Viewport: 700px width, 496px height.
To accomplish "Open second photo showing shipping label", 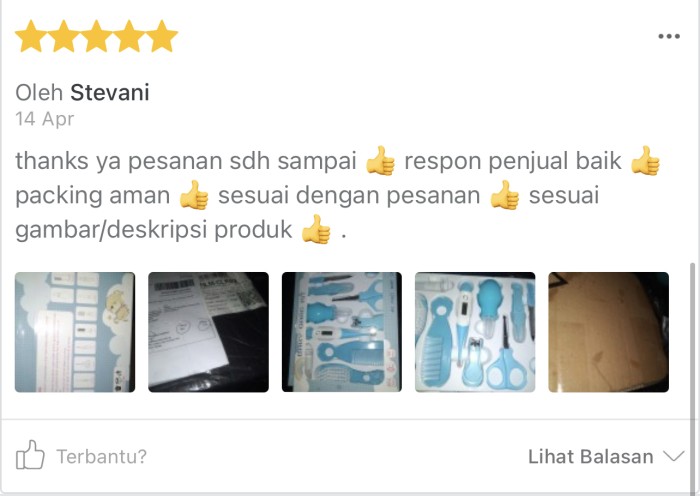I will [208, 332].
